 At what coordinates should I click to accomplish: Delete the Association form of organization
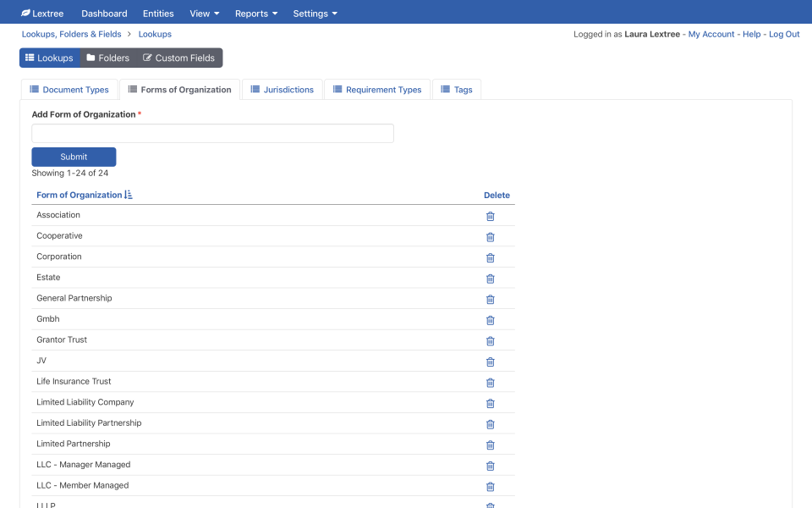490,216
